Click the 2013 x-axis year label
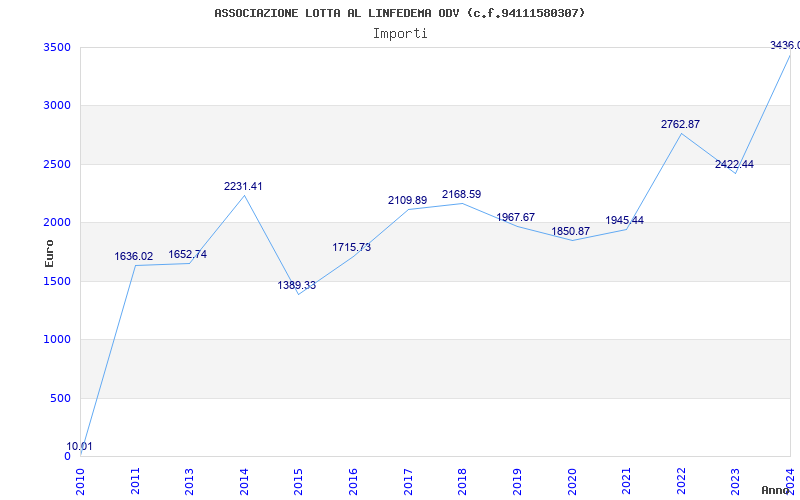Image resolution: width=800 pixels, height=500 pixels. 190,481
